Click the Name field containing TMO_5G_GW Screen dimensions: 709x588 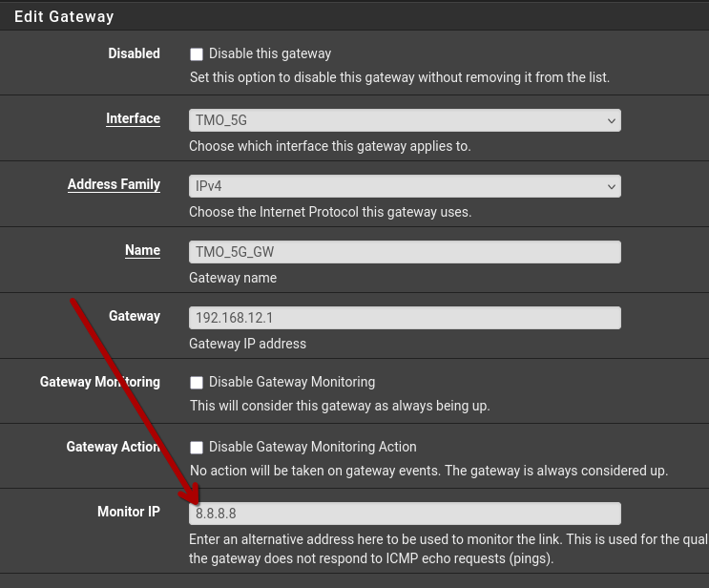coord(405,252)
